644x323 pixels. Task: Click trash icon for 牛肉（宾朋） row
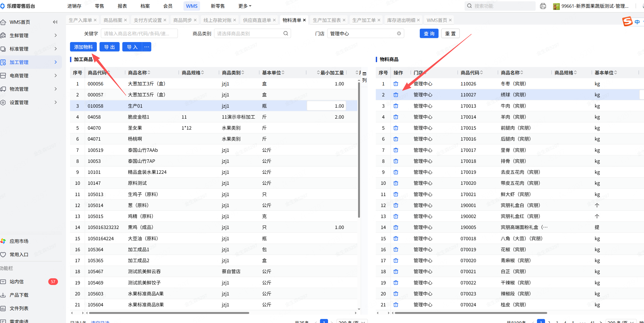pyautogui.click(x=396, y=106)
